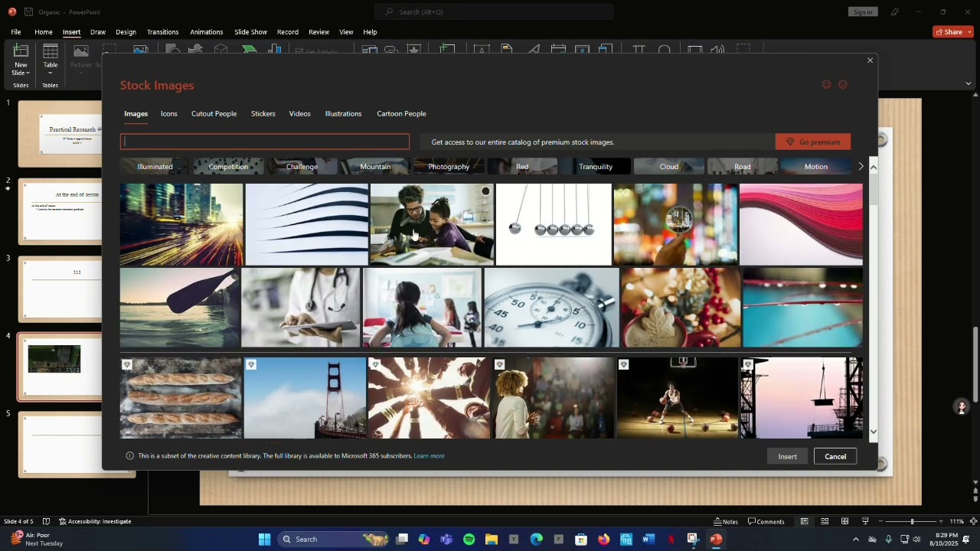The image size is (980, 551).
Task: Click the stock images search field
Action: (265, 142)
